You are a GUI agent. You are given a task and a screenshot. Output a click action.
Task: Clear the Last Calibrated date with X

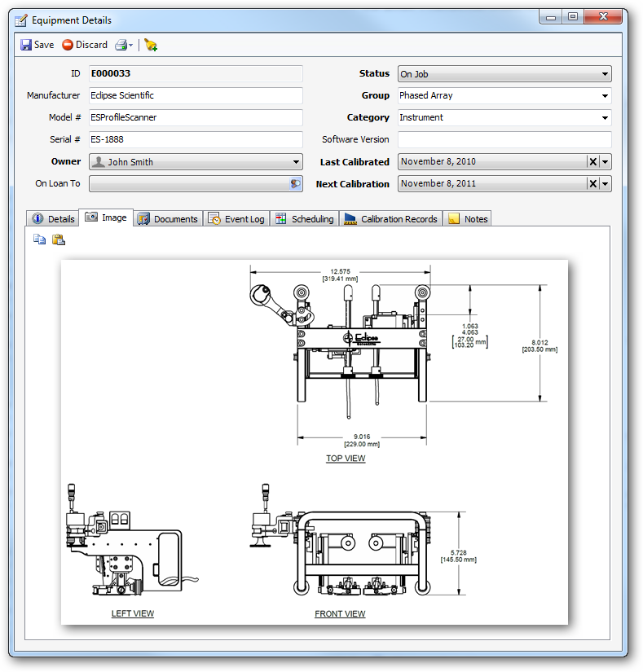click(592, 162)
